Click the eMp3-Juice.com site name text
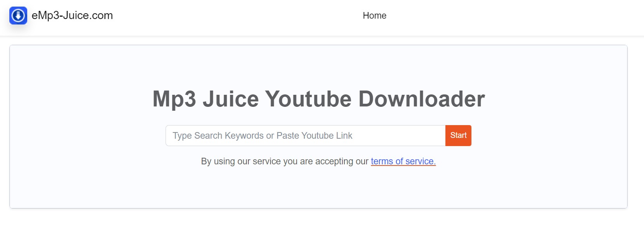Screen dimensions: 644x230 72,16
